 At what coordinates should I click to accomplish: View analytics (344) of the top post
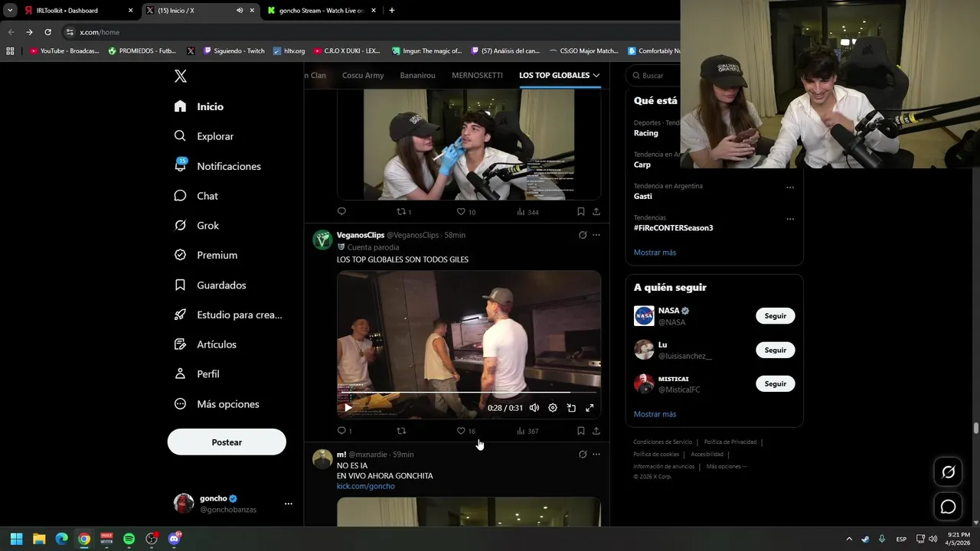click(528, 212)
